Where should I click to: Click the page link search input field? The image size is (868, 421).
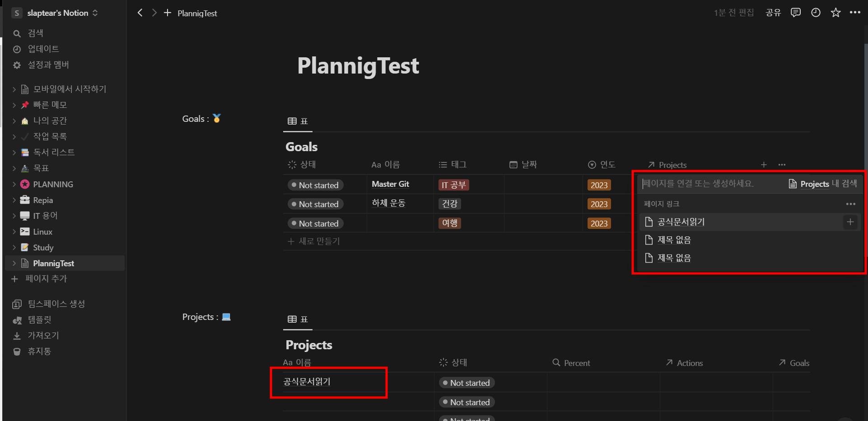pyautogui.click(x=711, y=184)
